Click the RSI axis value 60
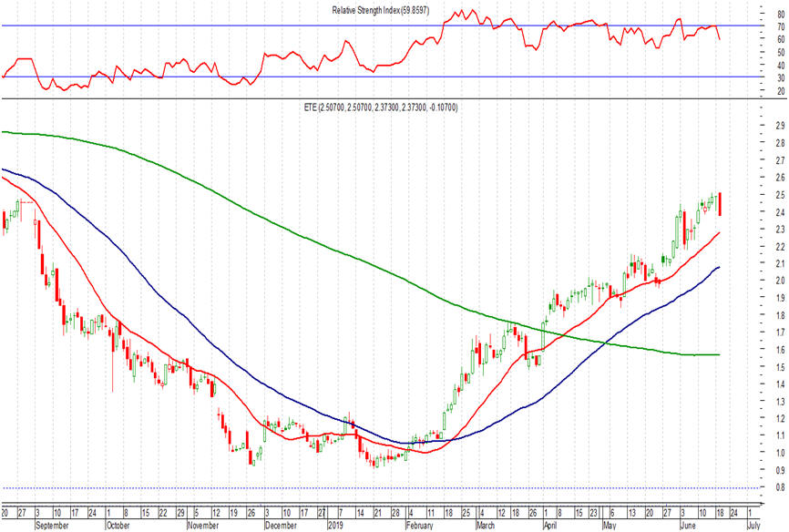This screenshot has width=789, height=532. [781, 39]
